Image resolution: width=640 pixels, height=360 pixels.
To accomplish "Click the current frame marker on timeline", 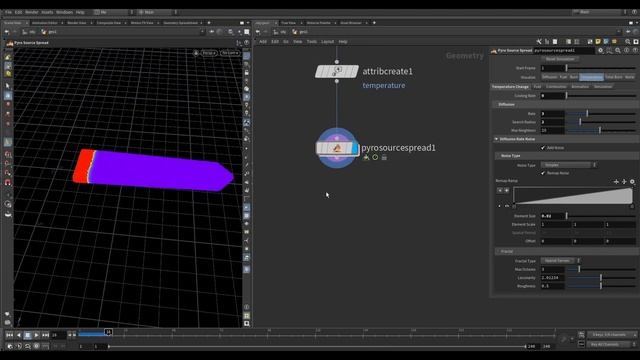I will click(x=108, y=332).
